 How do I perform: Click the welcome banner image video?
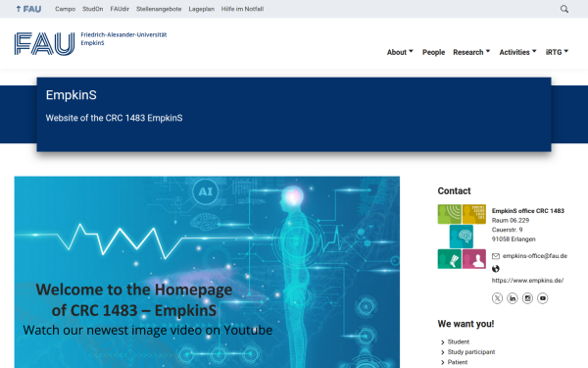click(x=207, y=272)
